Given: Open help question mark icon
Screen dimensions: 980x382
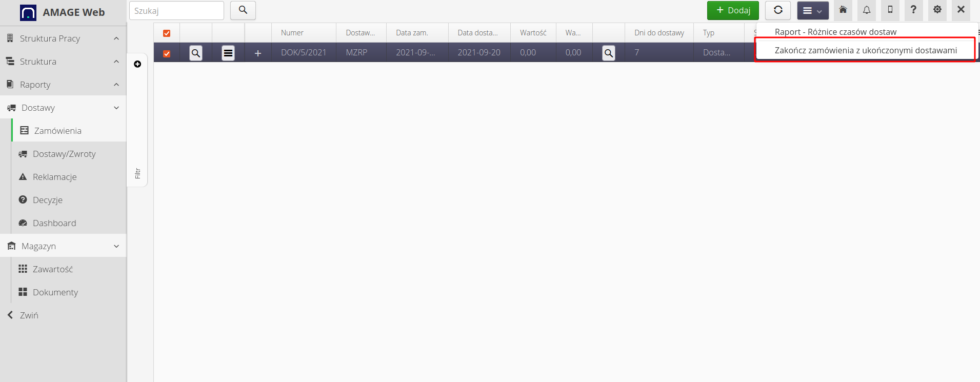Looking at the screenshot, I should [x=913, y=10].
